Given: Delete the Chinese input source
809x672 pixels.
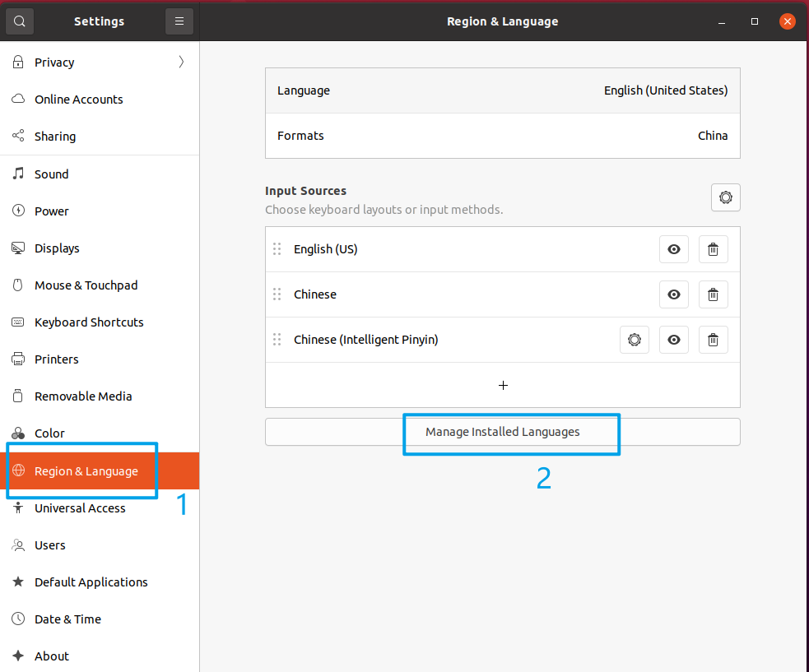Looking at the screenshot, I should pos(713,294).
